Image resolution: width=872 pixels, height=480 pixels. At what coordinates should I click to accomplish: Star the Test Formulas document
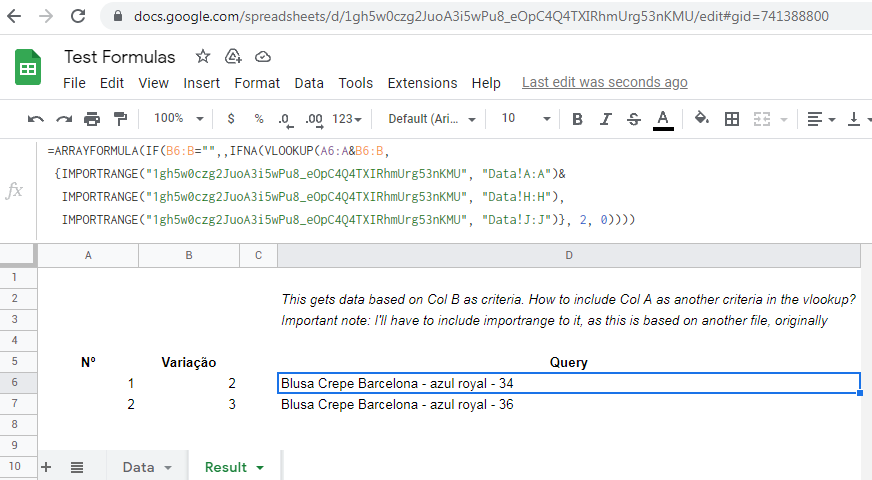[x=203, y=56]
